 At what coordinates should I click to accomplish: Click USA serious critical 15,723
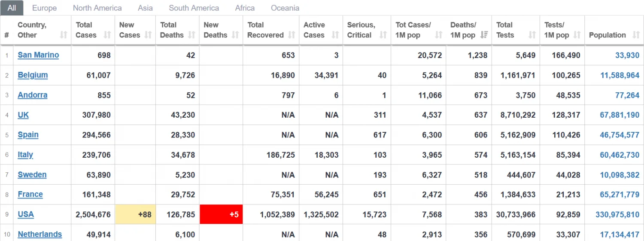[374, 214]
